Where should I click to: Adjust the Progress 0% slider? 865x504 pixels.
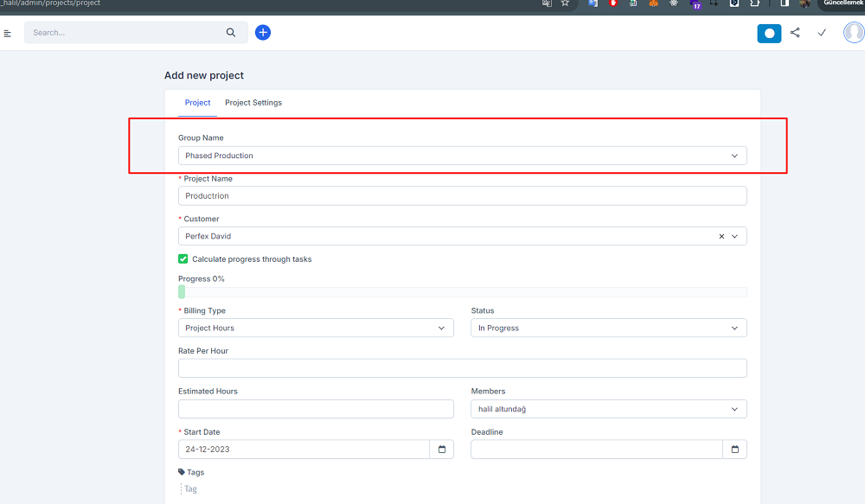coord(182,291)
